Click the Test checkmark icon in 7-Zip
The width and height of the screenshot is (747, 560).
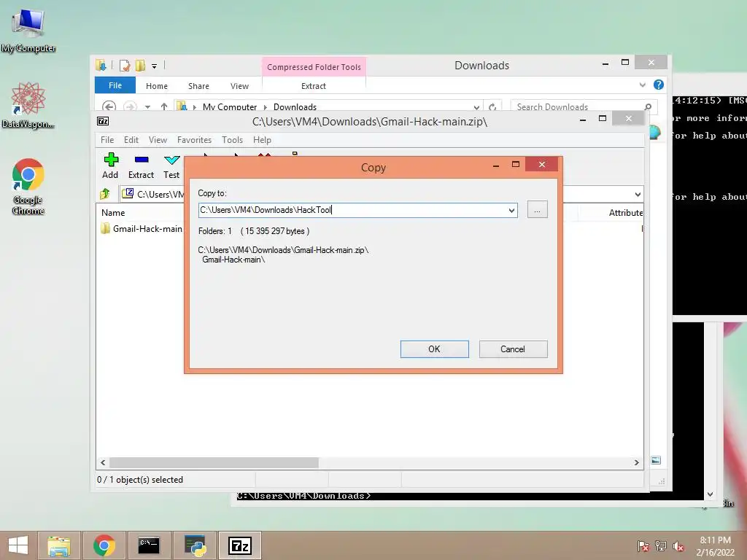(x=171, y=160)
